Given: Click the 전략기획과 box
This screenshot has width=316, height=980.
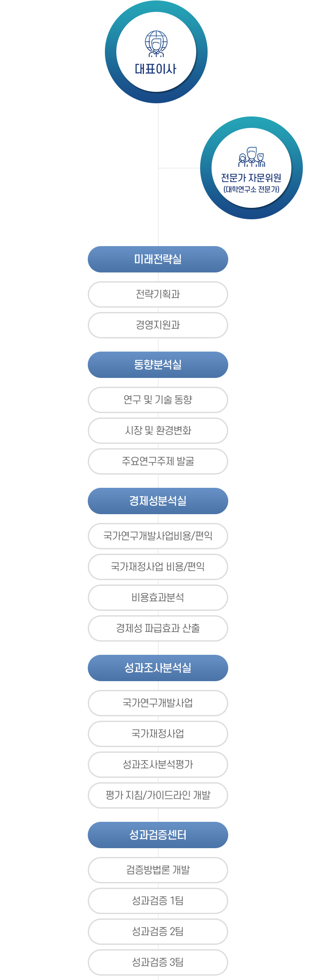Looking at the screenshot, I should click(x=158, y=294).
